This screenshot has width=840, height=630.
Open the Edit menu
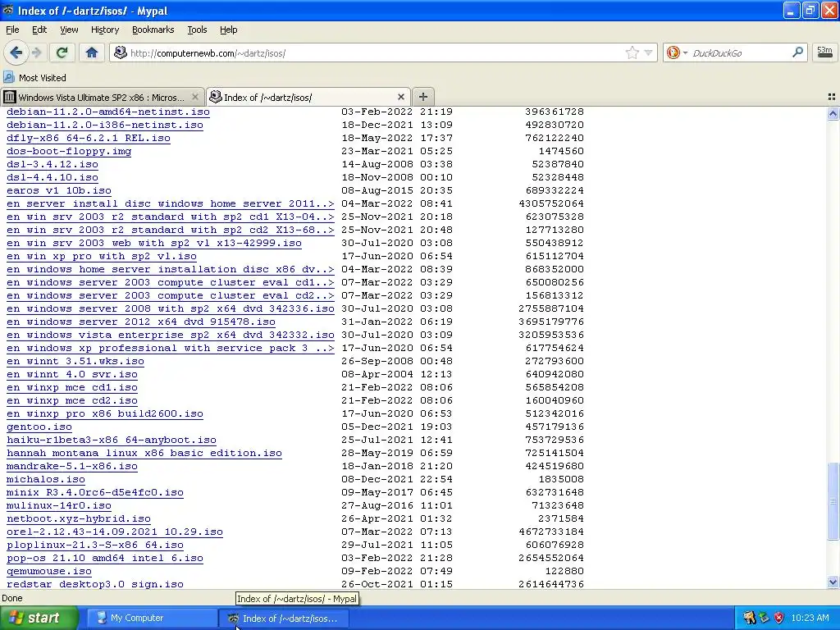pyautogui.click(x=39, y=30)
